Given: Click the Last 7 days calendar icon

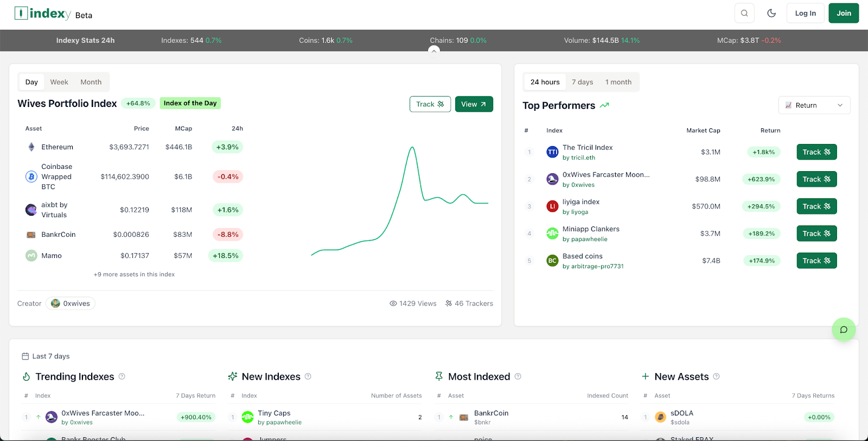Looking at the screenshot, I should [25, 356].
